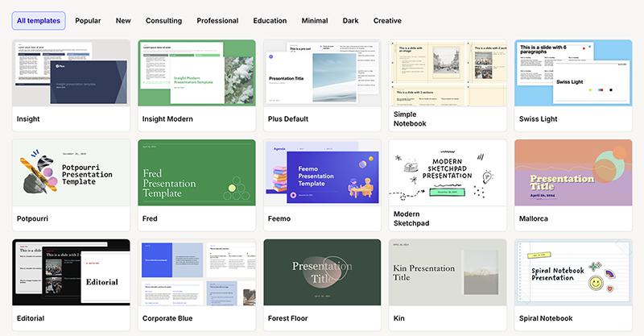Choose the Education category
The image size is (644, 336).
270,21
